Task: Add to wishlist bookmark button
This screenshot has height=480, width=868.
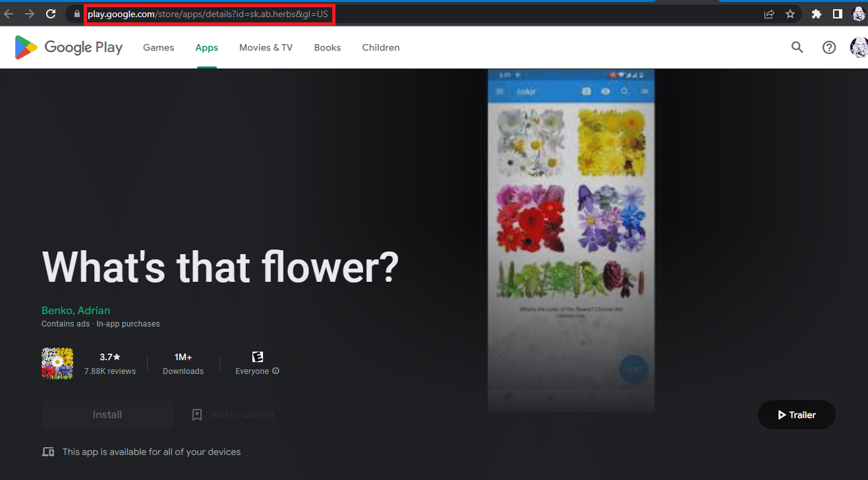Action: (233, 415)
